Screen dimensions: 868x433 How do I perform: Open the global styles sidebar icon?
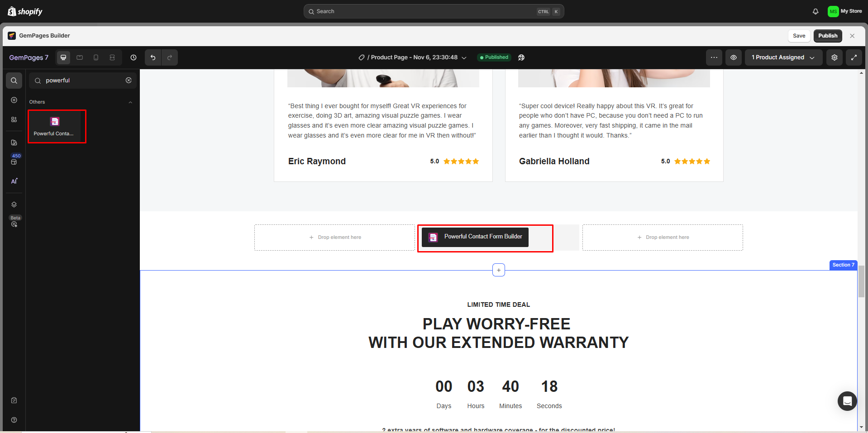pyautogui.click(x=14, y=143)
